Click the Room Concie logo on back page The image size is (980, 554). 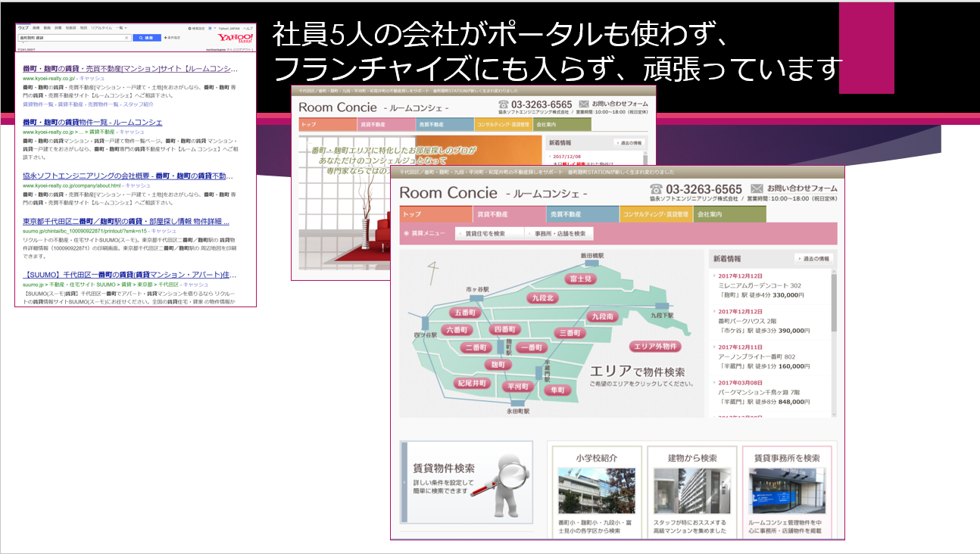[338, 107]
